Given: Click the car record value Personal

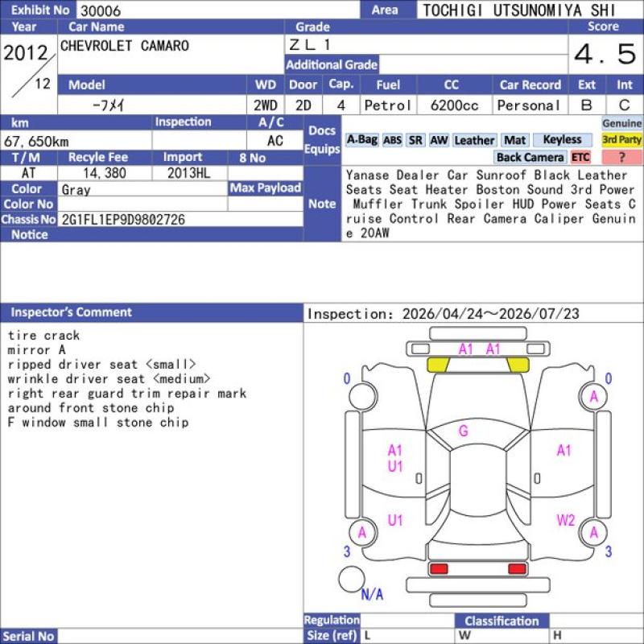Looking at the screenshot, I should pyautogui.click(x=529, y=105).
